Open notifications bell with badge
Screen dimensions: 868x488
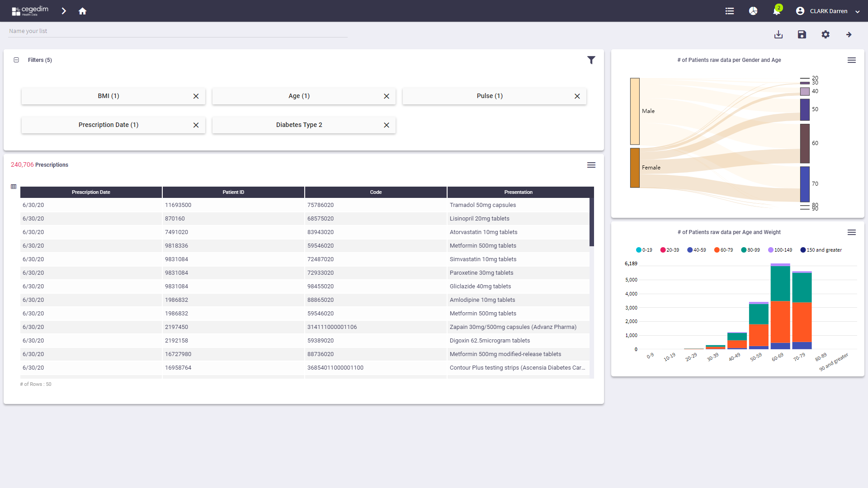click(777, 11)
